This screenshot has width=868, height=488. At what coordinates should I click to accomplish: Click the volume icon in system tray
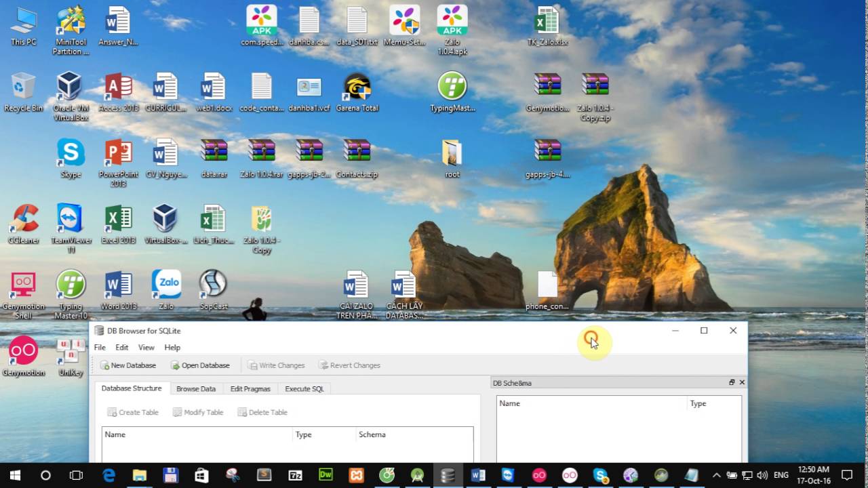762,475
